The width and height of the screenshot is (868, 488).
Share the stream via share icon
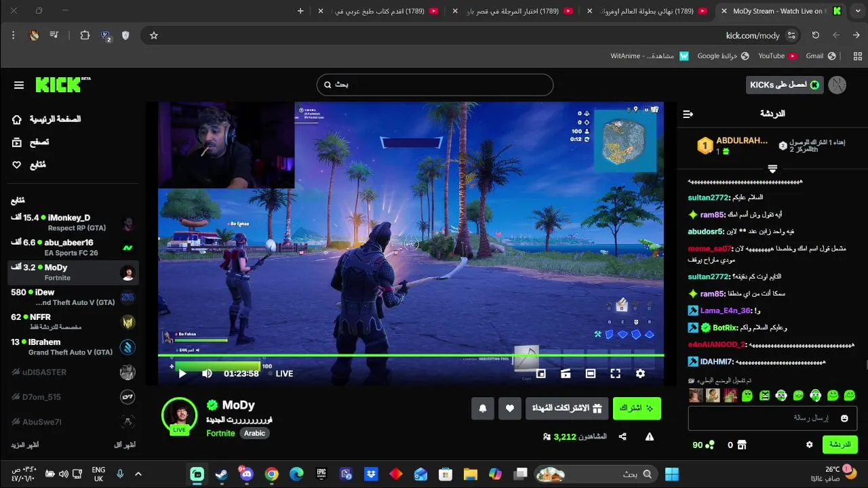623,436
